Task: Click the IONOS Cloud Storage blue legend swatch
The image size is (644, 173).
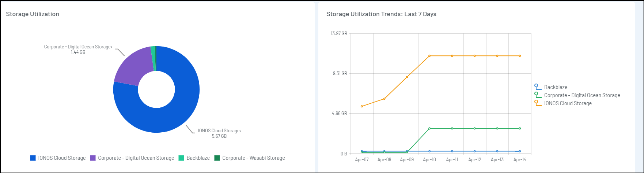Action: point(33,158)
